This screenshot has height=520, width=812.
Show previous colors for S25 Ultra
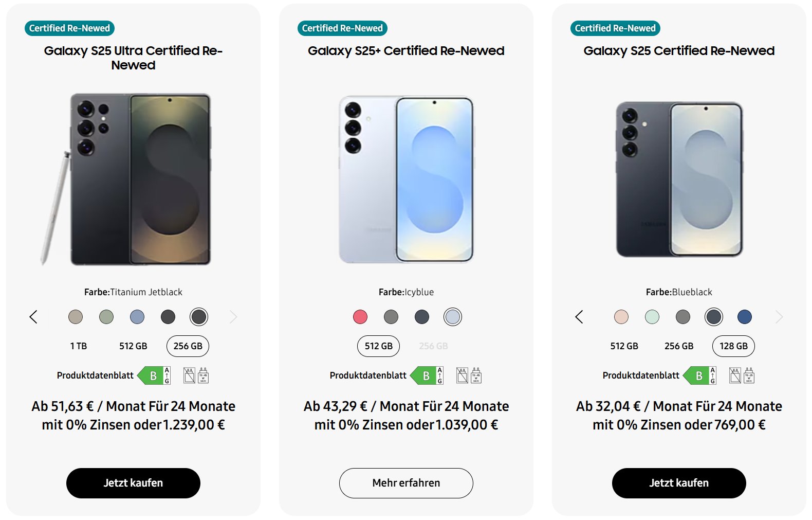(x=33, y=317)
